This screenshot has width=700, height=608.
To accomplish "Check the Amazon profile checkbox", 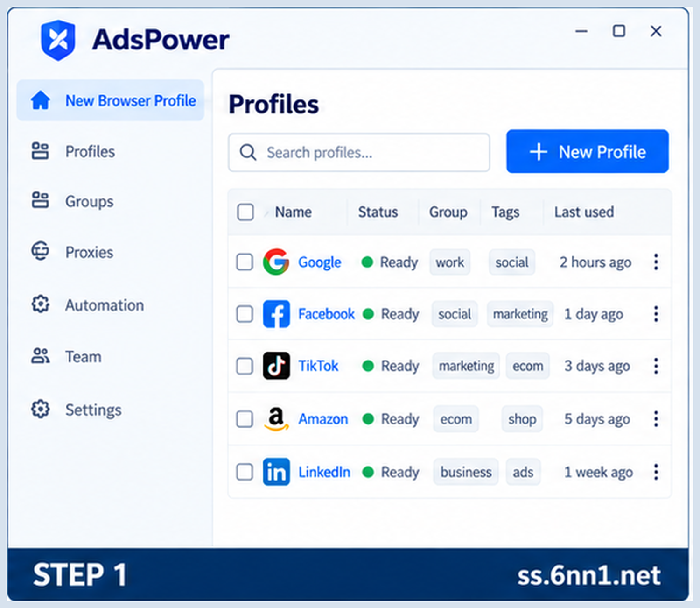I will coord(245,419).
